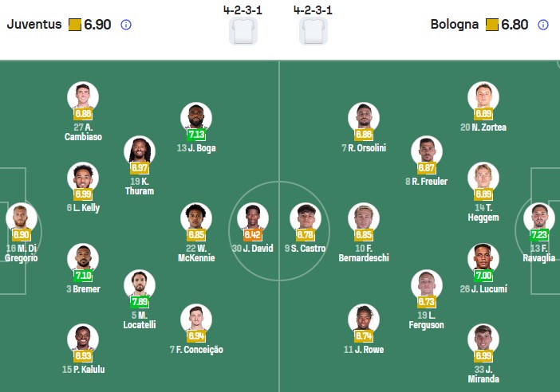Open M. Locatelli's 7.69 rating badge
The width and height of the screenshot is (560, 392).
point(140,302)
